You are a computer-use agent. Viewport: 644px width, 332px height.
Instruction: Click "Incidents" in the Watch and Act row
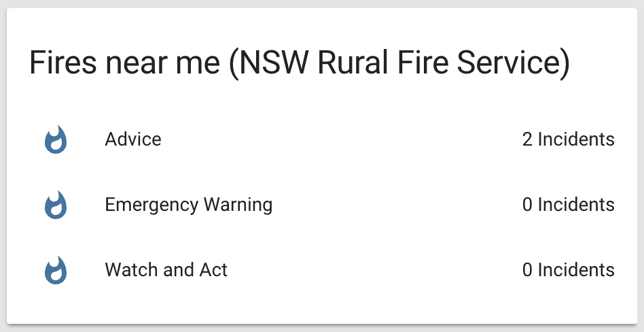576,270
